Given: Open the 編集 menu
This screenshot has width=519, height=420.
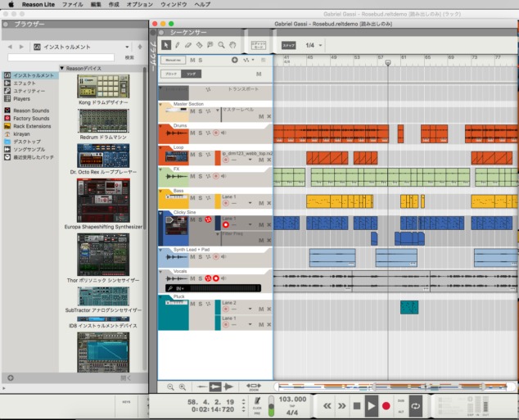Looking at the screenshot, I should tap(96, 4).
